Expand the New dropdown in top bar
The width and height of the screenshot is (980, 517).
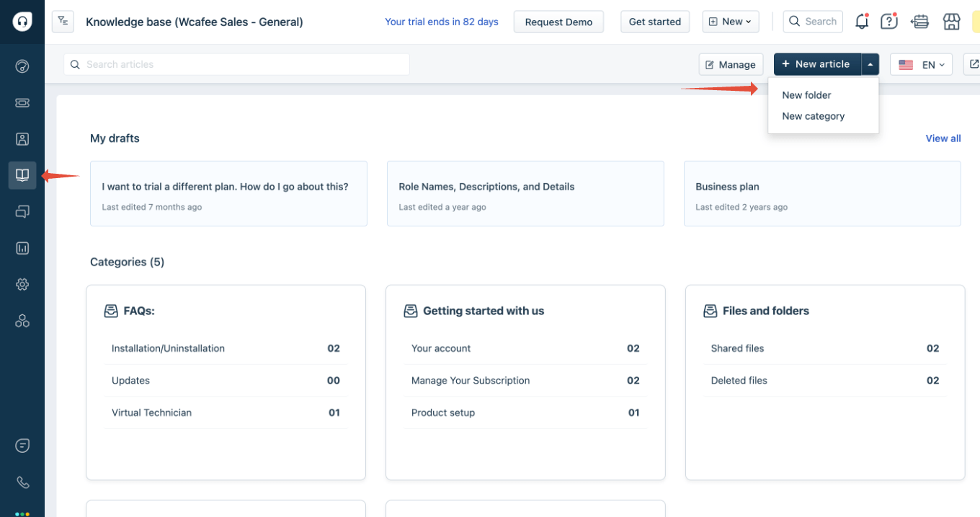click(730, 22)
